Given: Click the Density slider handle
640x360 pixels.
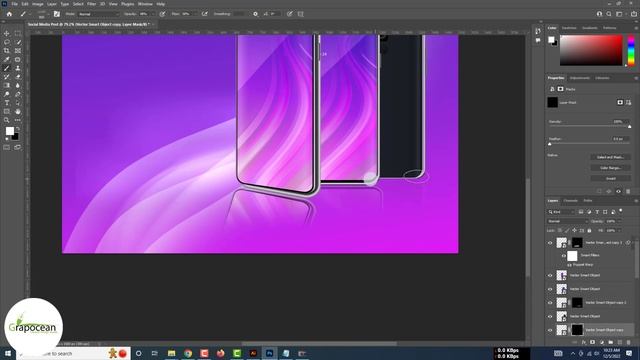Looking at the screenshot, I should [629, 127].
